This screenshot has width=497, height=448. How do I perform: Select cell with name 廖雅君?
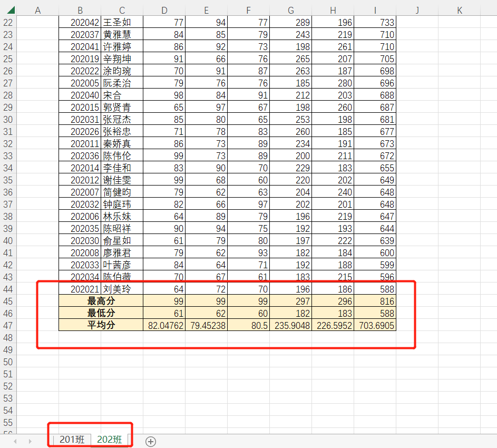[122, 252]
